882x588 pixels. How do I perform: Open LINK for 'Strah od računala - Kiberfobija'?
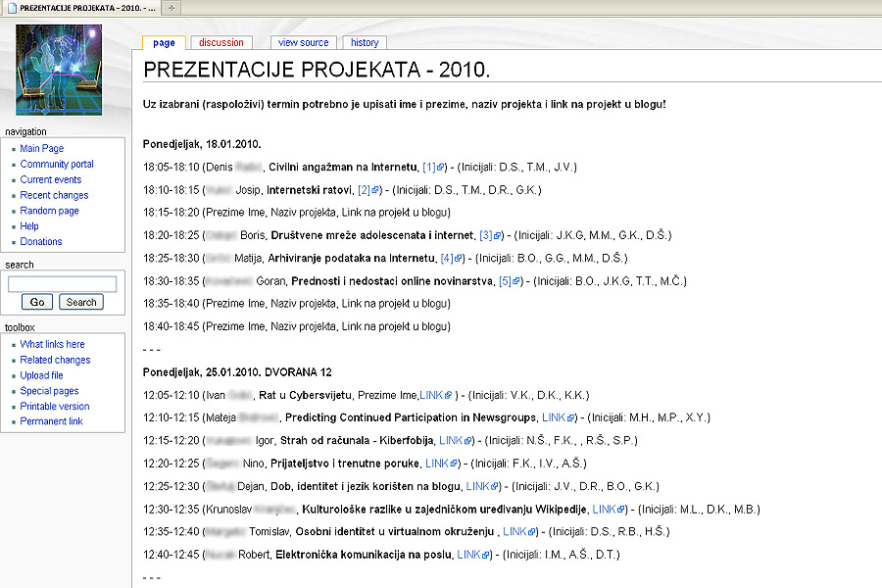(456, 441)
